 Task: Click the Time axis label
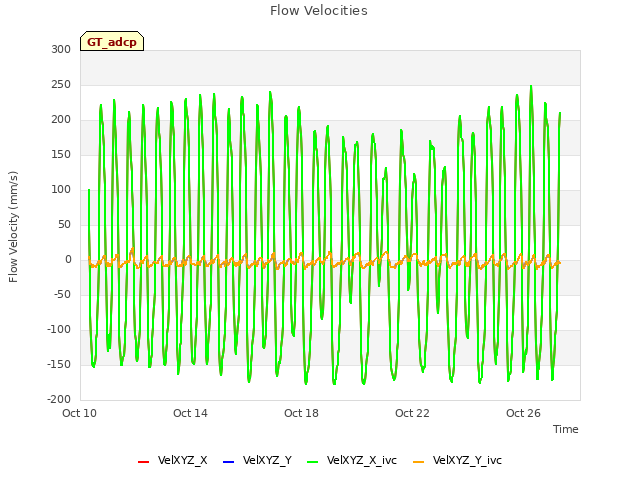[566, 429]
